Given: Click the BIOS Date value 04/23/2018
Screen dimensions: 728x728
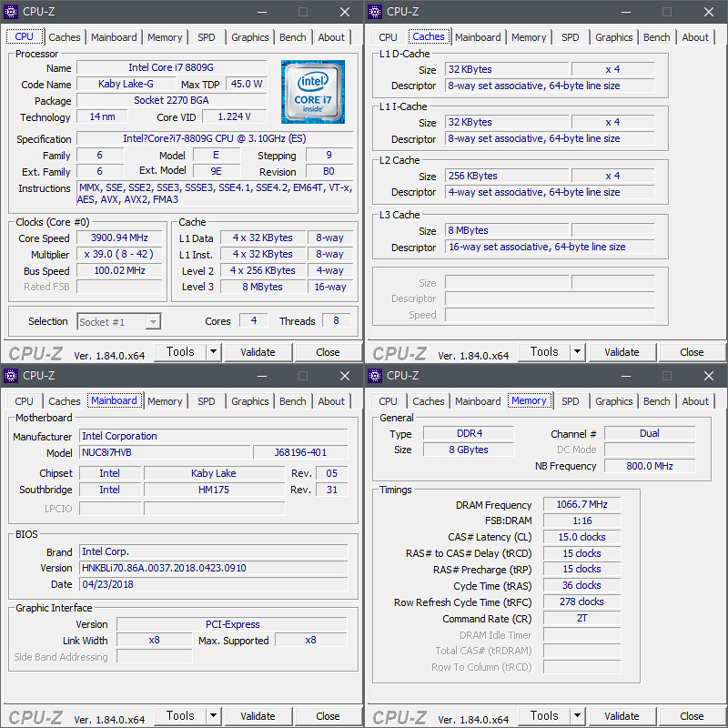Looking at the screenshot, I should click(x=214, y=584).
